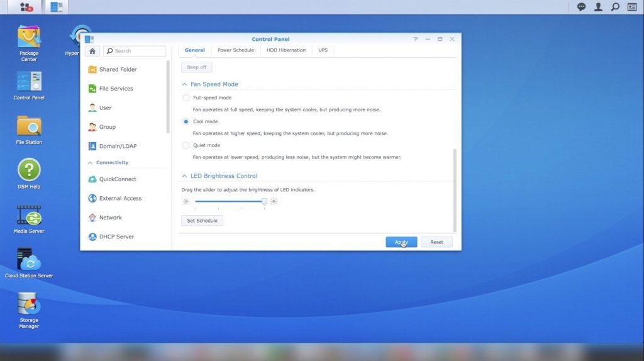Image resolution: width=644 pixels, height=361 pixels.
Task: Collapse LED Brightness Control section
Action: [x=184, y=175]
